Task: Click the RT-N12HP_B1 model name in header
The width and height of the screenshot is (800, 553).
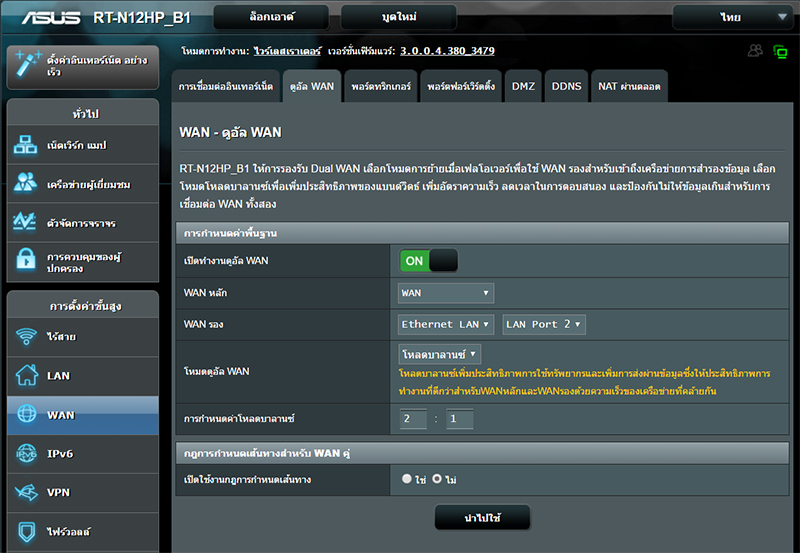Action: pos(142,18)
